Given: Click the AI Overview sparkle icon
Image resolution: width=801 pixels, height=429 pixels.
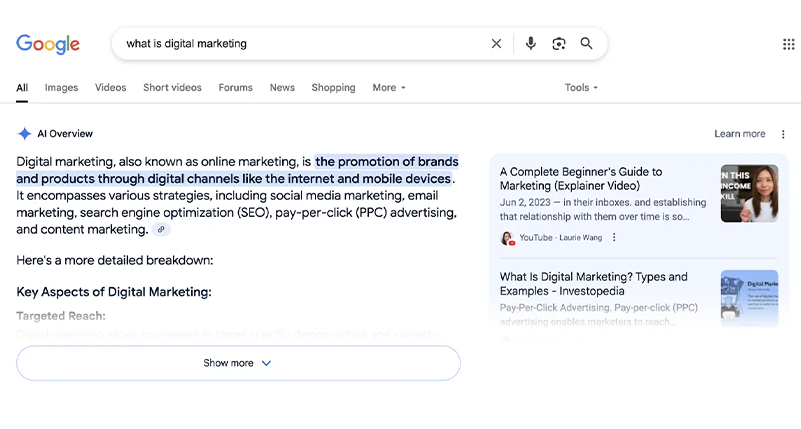Looking at the screenshot, I should click(x=24, y=134).
